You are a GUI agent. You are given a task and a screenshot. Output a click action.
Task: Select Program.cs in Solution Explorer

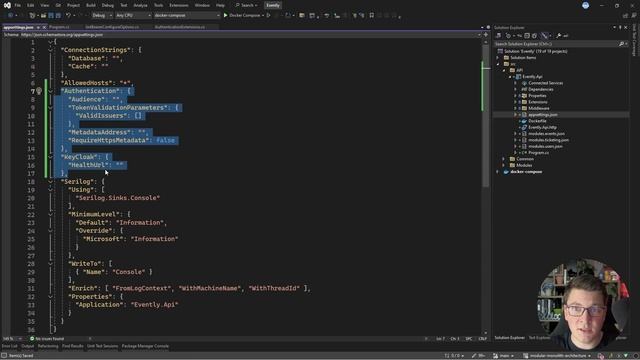(538, 153)
